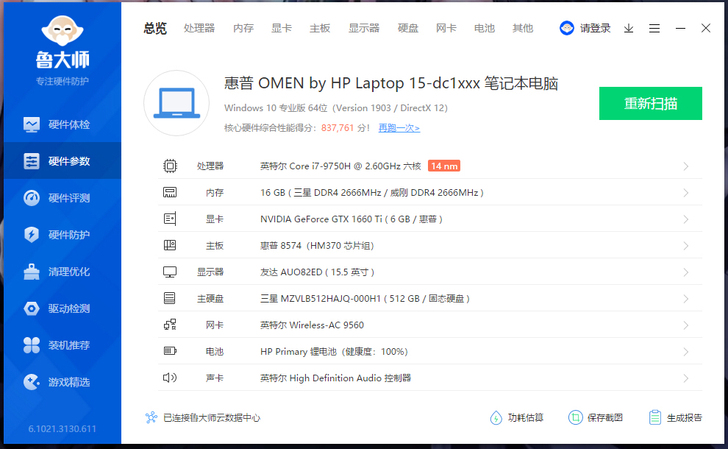Click the 14 nm badge
The height and width of the screenshot is (449, 728).
[444, 166]
